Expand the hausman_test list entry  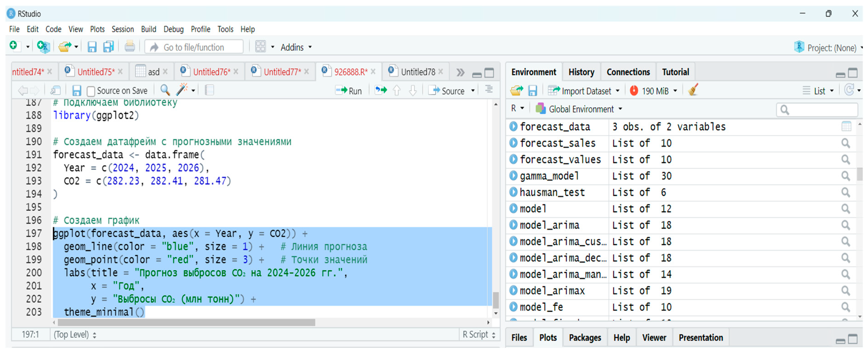tap(513, 192)
